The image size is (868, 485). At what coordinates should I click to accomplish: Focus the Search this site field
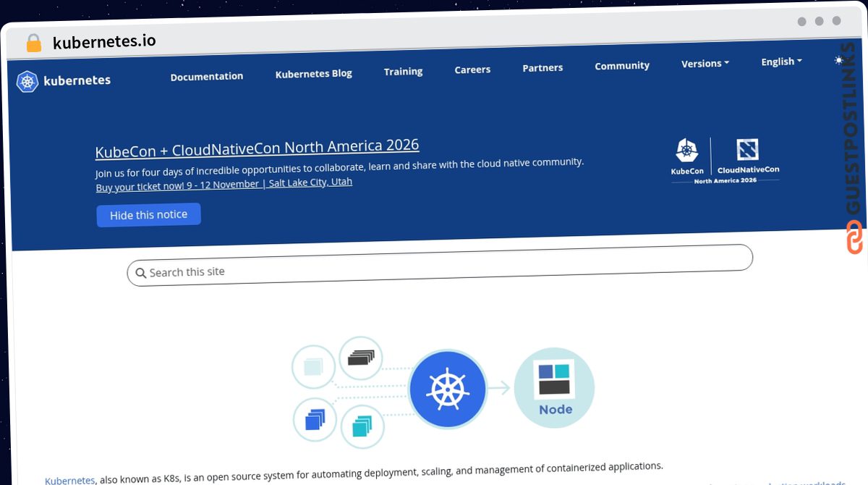click(x=440, y=265)
